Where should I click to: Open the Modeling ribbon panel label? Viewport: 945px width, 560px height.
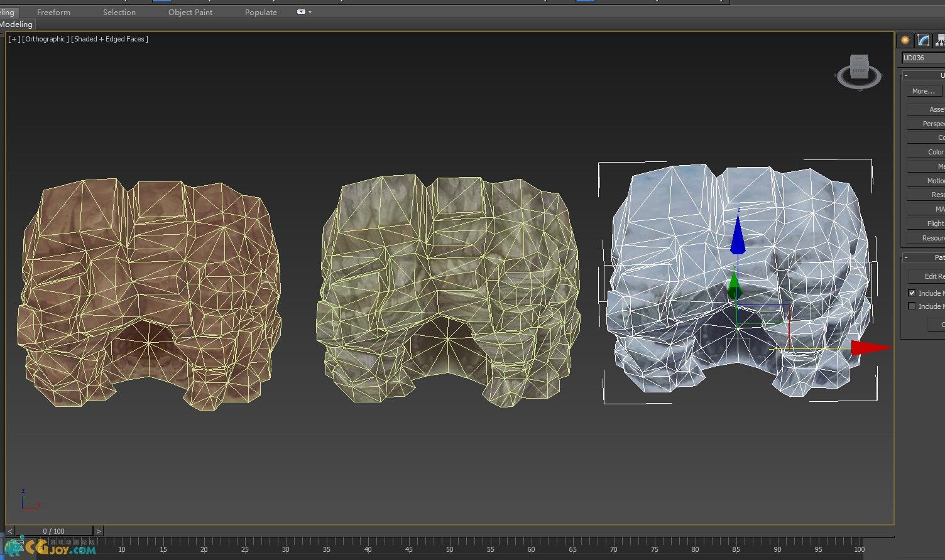(16, 24)
